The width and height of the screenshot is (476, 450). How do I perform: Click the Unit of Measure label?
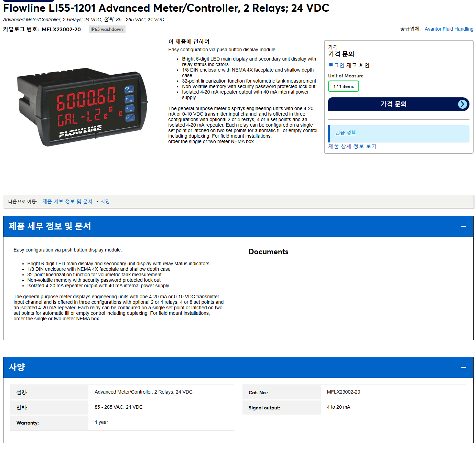346,76
